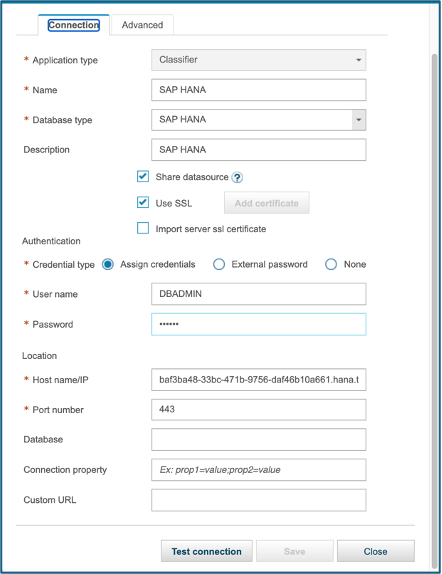Select the External password radio button
The image size is (442, 574).
219,264
